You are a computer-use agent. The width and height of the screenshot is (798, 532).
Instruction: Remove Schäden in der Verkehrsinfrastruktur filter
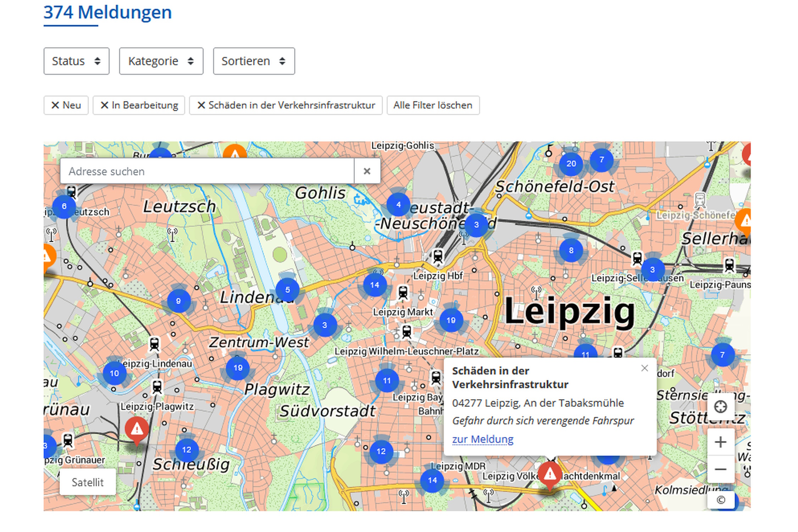click(x=286, y=105)
